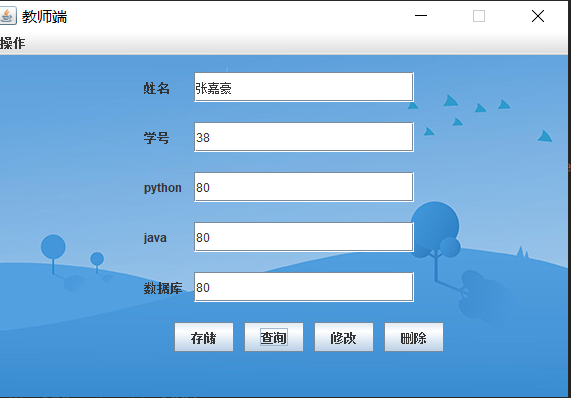Minimize the 教师端 window
Screen dimensions: 571x398
point(421,16)
